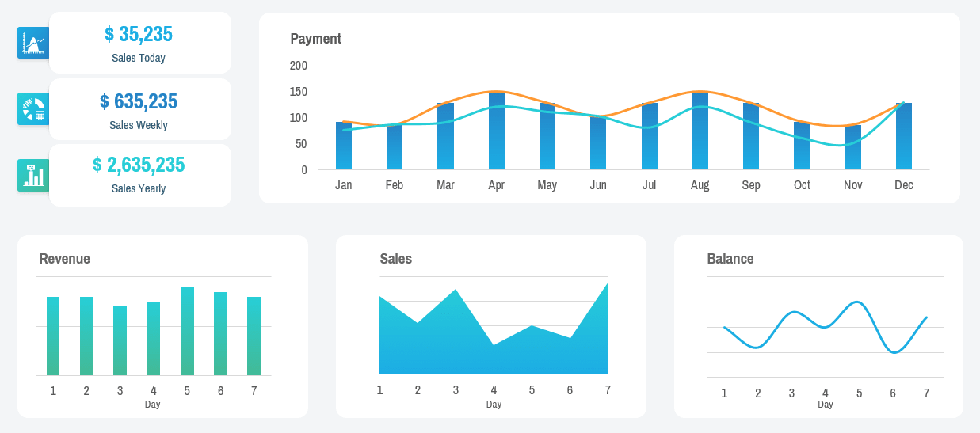Click the Jul bar in Payment chart

(650, 136)
